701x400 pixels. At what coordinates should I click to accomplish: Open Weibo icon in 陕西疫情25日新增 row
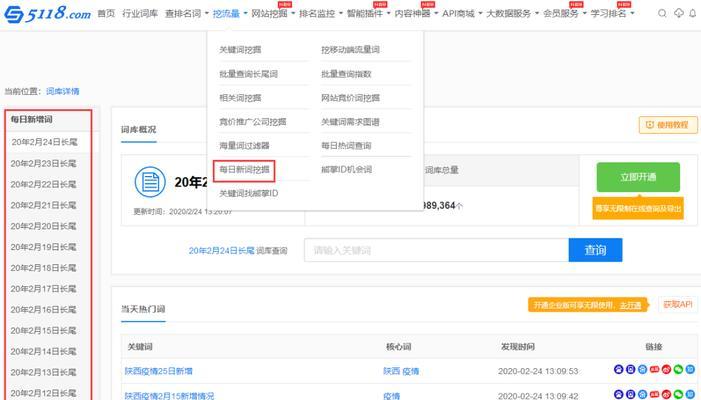[x=667, y=369]
